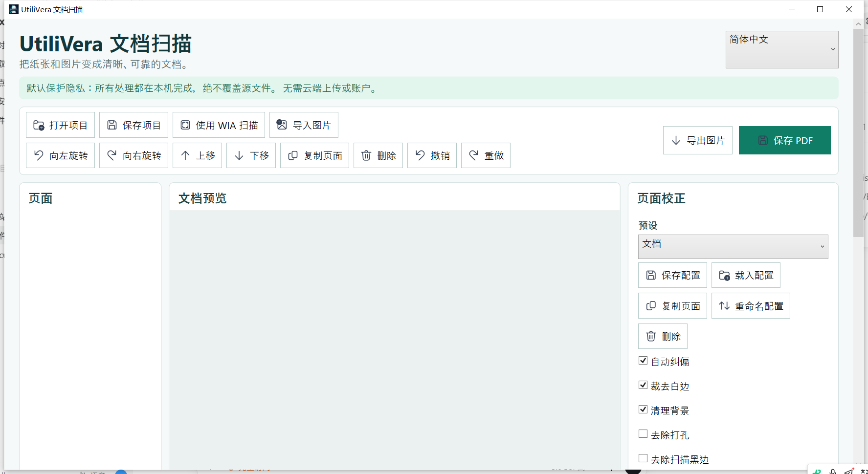868x474 pixels.
Task: Click the 文档预览 heading text
Action: pos(202,198)
